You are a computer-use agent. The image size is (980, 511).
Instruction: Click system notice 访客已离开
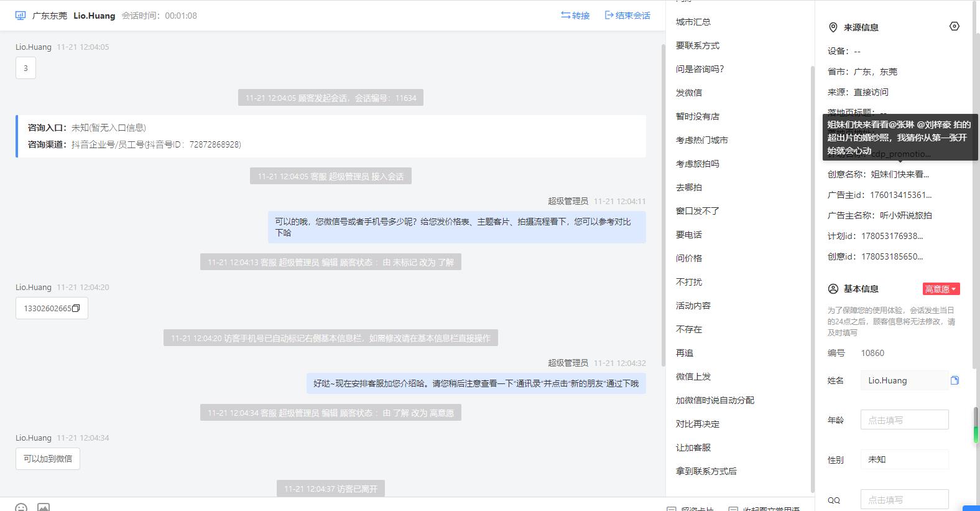[x=331, y=489]
